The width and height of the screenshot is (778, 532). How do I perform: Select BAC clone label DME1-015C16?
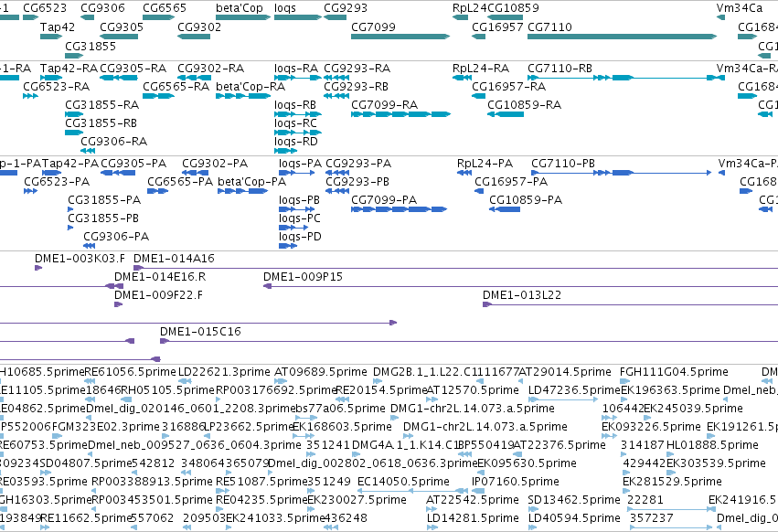(200, 332)
